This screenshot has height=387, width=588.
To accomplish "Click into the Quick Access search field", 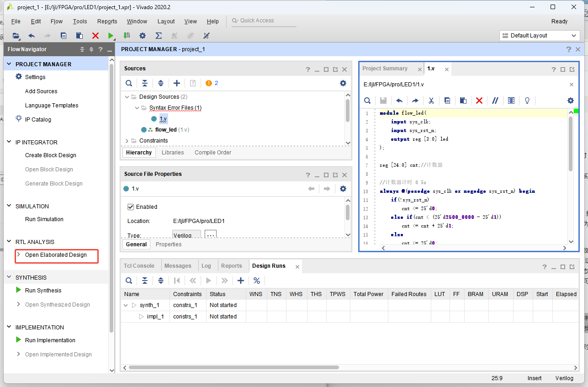I will pos(264,21).
